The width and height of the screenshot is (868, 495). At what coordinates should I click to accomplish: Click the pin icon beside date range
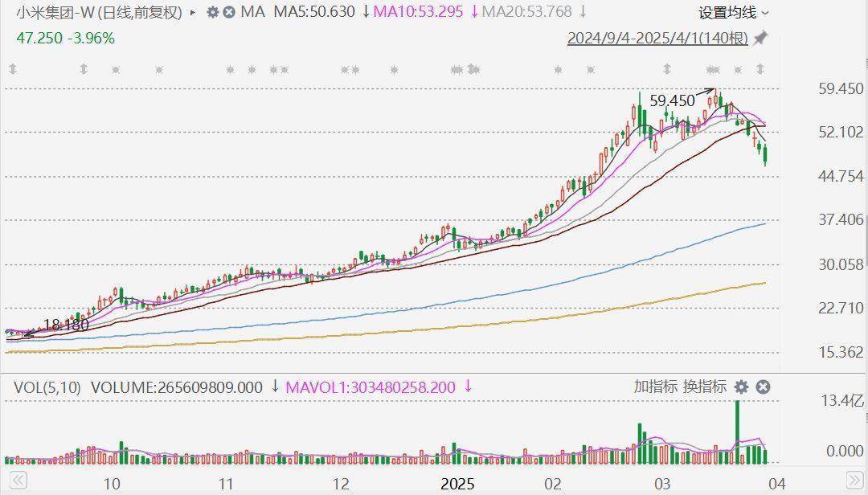click(x=759, y=39)
